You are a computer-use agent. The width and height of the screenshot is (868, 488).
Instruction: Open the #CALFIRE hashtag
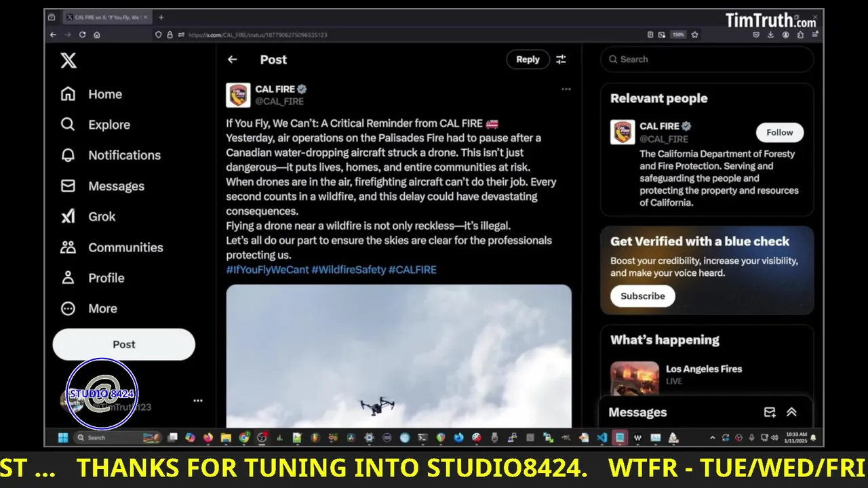(412, 270)
